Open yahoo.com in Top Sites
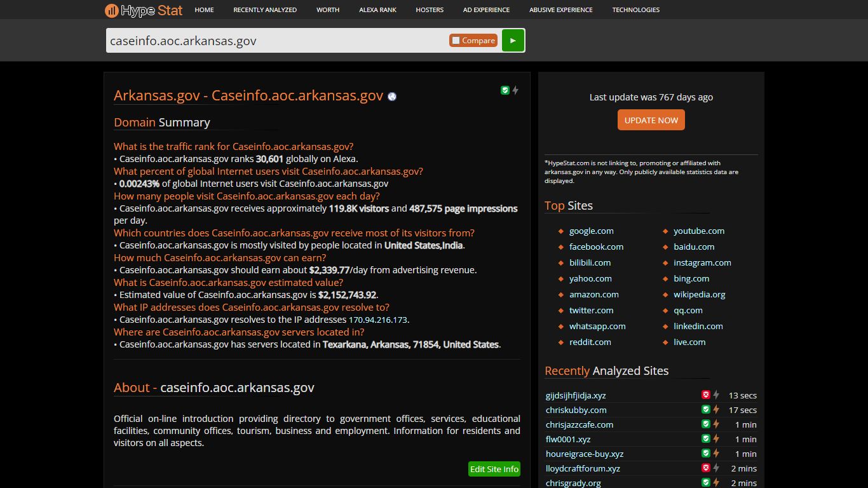The height and width of the screenshot is (488, 868). [x=590, y=278]
